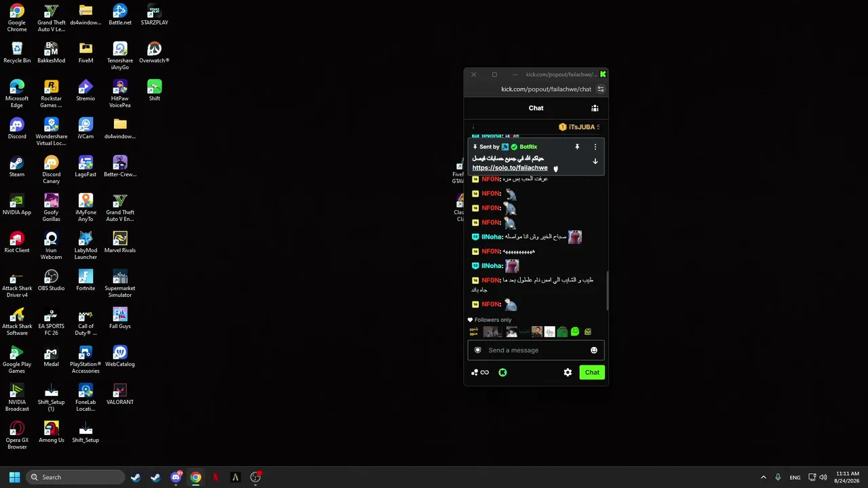Open Riot Client shortcut
The image size is (868, 488).
(x=17, y=243)
